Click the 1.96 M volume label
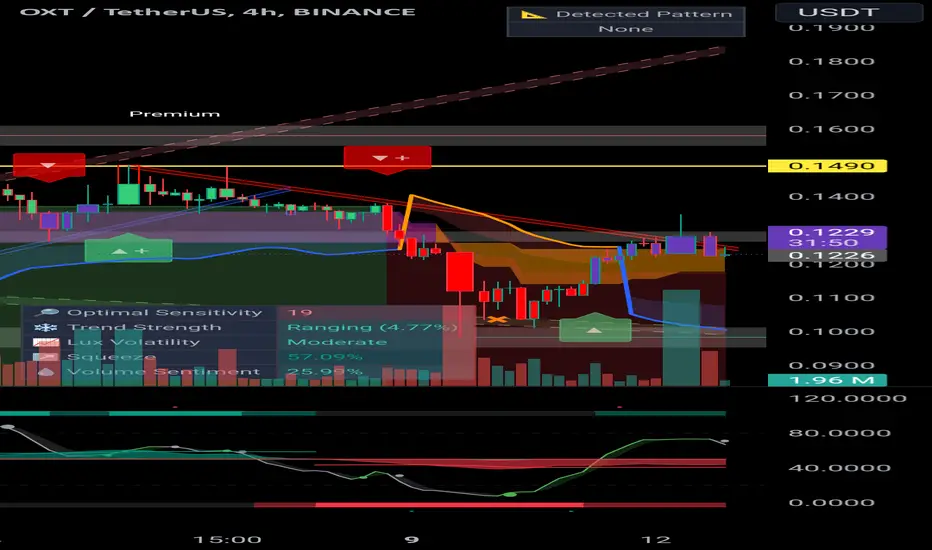This screenshot has width=932, height=550. [827, 381]
